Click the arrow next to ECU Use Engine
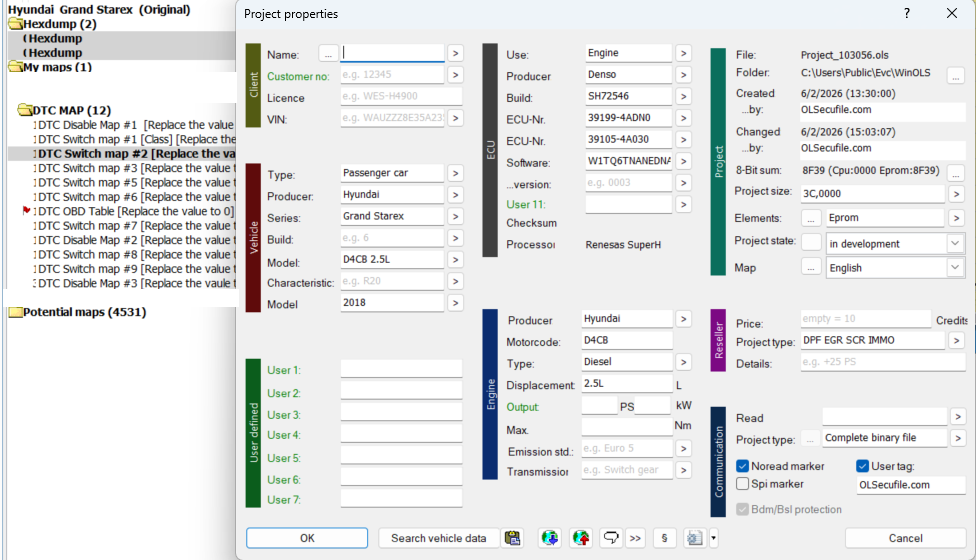The width and height of the screenshot is (976, 560). (x=683, y=54)
